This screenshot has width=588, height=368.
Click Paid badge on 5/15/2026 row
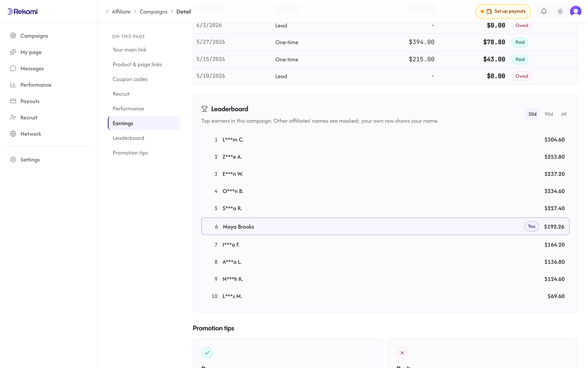[x=520, y=59]
